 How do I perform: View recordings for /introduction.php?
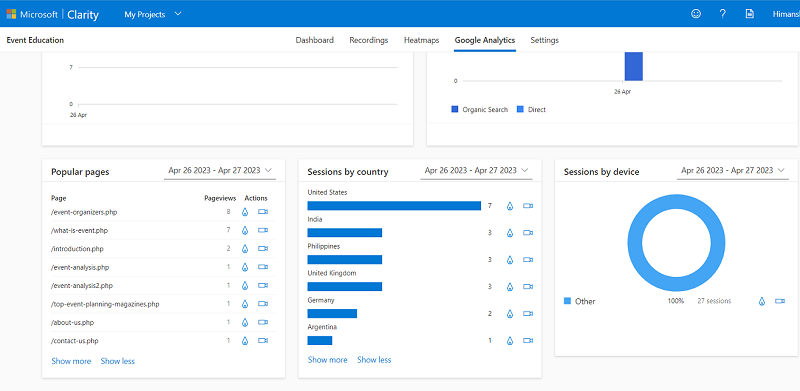(x=263, y=249)
